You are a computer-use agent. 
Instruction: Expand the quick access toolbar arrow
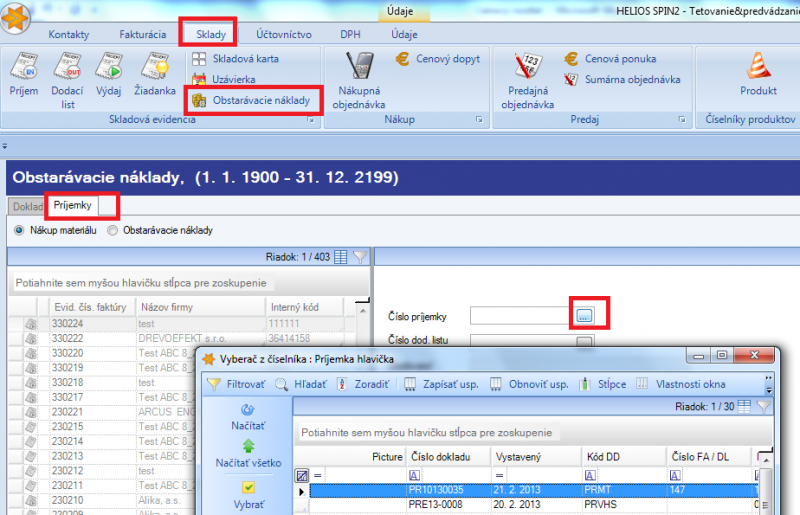click(5, 146)
